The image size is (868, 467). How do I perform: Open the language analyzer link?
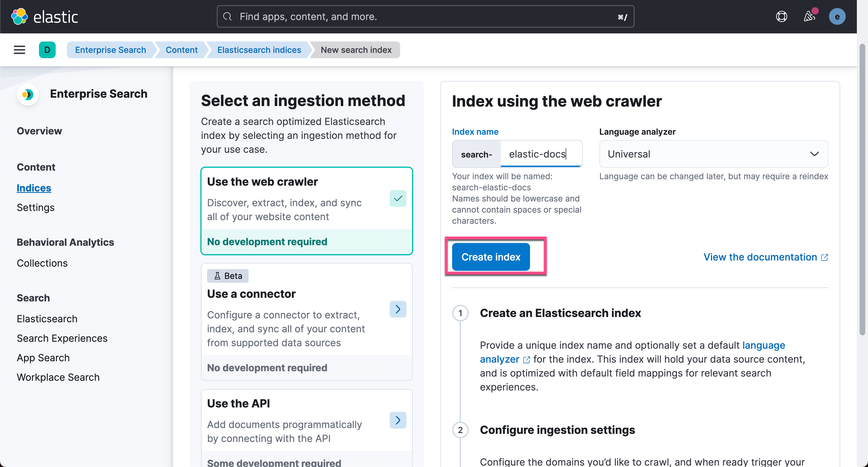tap(632, 352)
